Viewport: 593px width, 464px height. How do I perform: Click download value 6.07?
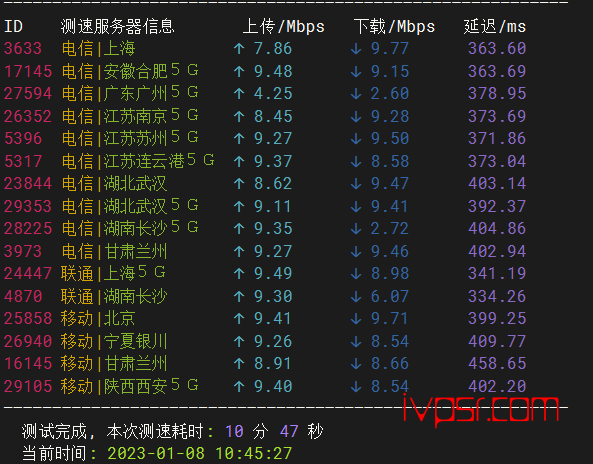click(x=390, y=296)
